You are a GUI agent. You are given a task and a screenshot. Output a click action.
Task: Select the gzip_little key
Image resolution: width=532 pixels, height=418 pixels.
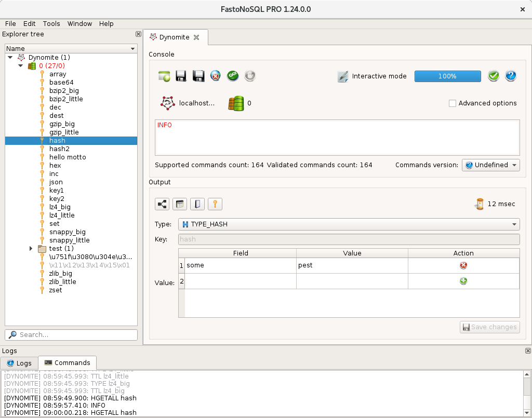[x=64, y=132]
